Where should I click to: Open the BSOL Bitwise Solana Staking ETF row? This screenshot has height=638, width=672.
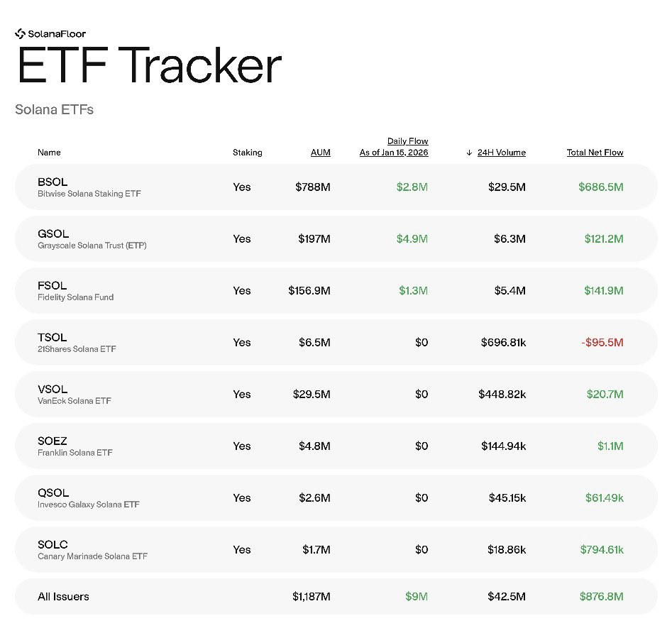[336, 187]
